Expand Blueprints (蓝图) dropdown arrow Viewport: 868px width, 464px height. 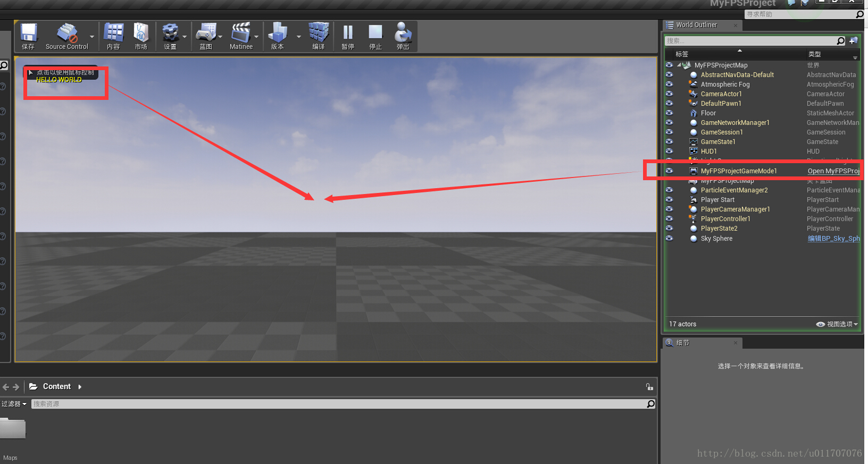pos(220,37)
